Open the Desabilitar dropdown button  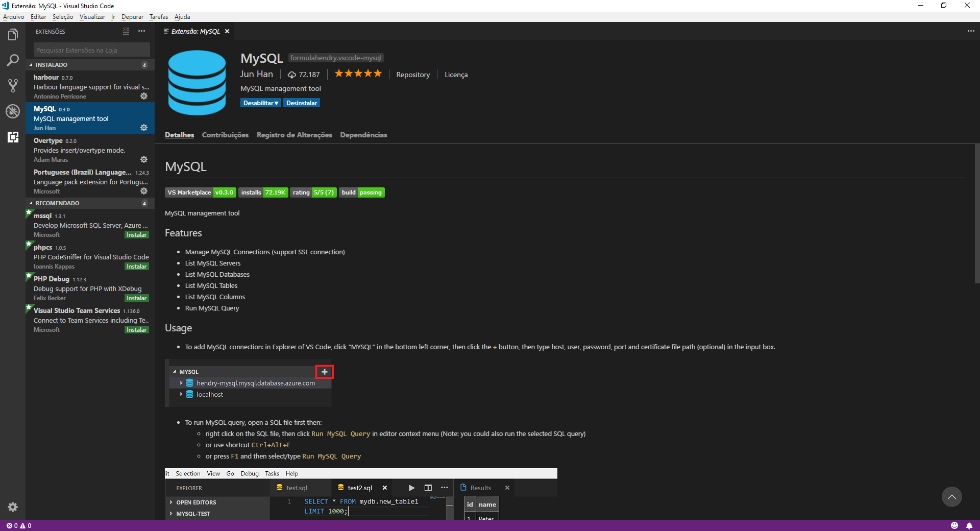[260, 103]
